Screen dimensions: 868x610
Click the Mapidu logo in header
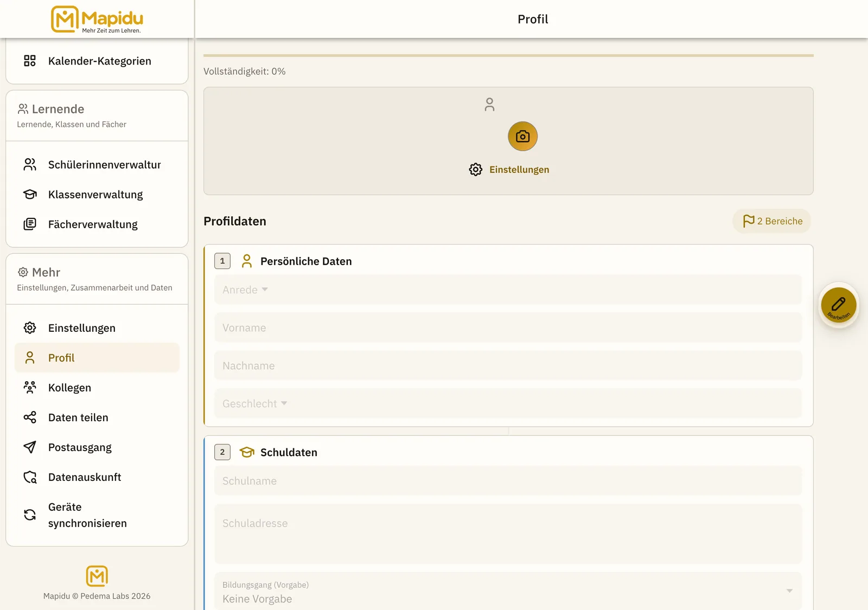click(x=97, y=20)
